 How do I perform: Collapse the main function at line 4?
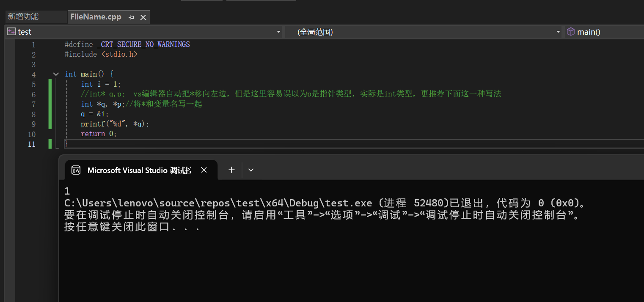(56, 74)
